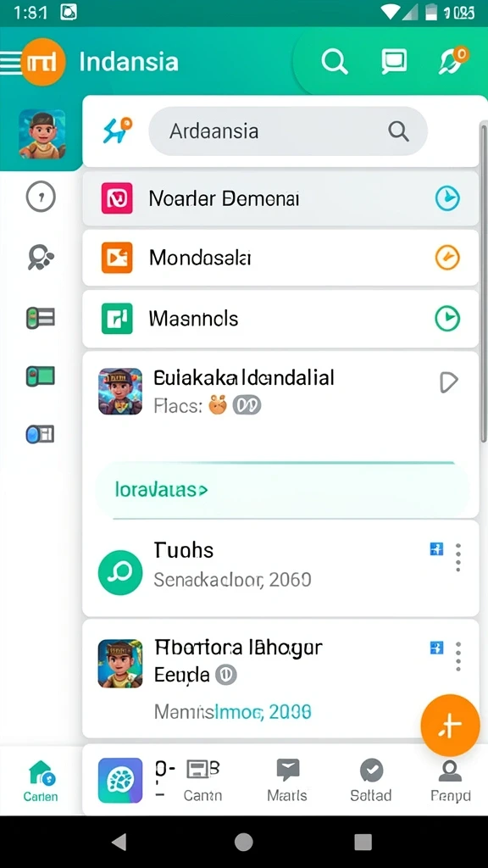Viewport: 488px width, 868px height.
Task: Open the three-dot menu for Tuohs
Action: pyautogui.click(x=457, y=558)
